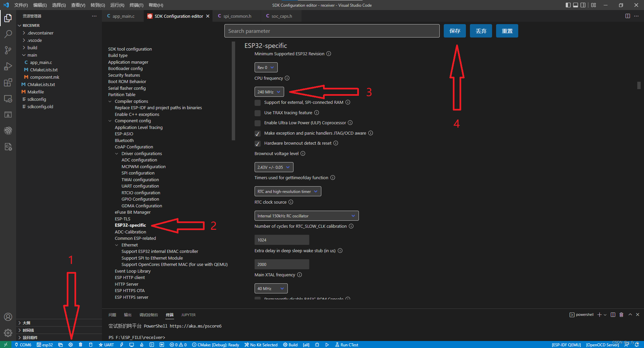Kill the powershell terminal with trash icon

tap(621, 315)
